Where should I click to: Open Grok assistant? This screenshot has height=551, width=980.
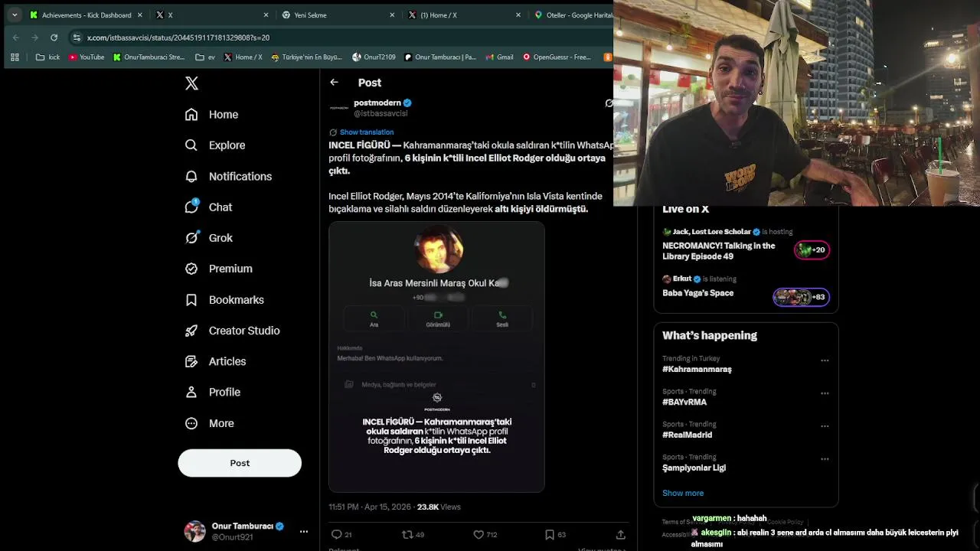pos(208,238)
